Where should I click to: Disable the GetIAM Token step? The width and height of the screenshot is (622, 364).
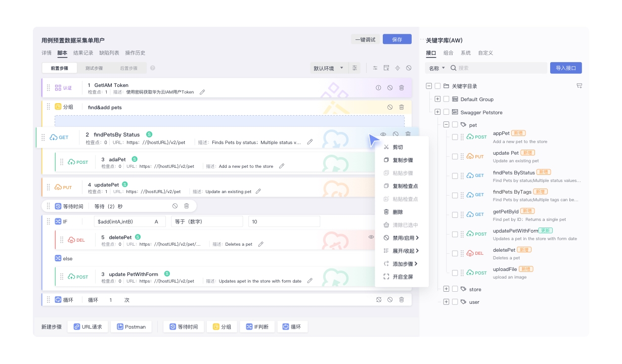(390, 87)
